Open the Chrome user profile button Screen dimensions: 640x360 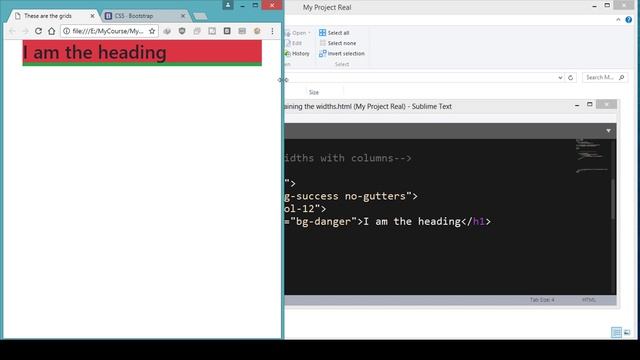pos(228,5)
